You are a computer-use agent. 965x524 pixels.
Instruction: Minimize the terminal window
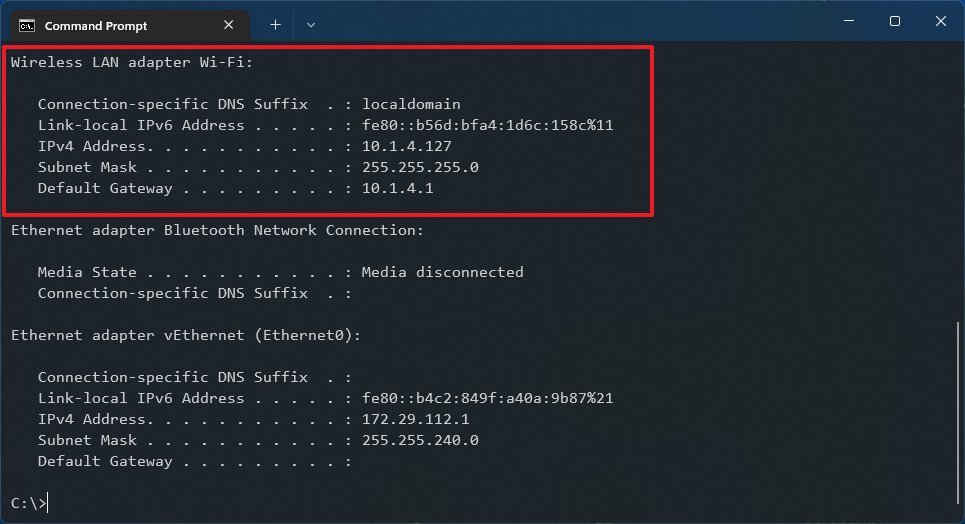850,21
